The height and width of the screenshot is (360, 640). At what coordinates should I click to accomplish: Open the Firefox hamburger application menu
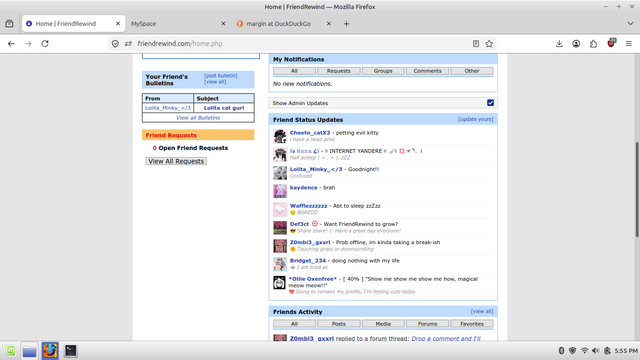[629, 44]
